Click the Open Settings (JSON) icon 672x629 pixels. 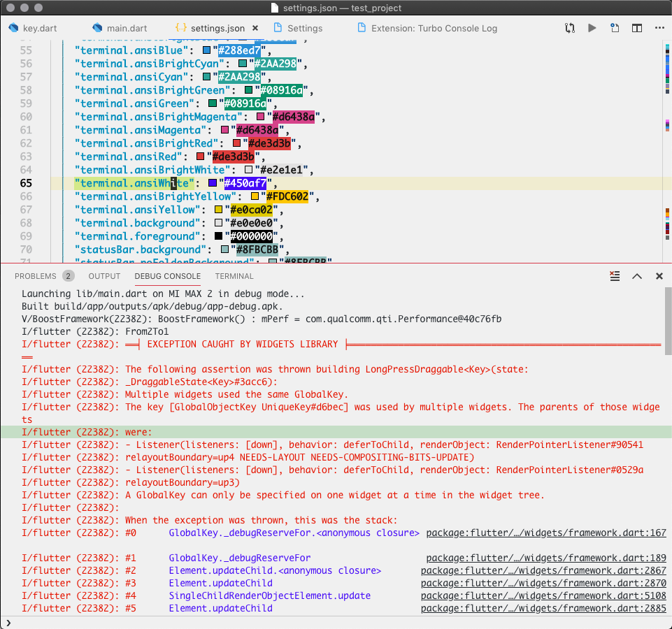[615, 28]
